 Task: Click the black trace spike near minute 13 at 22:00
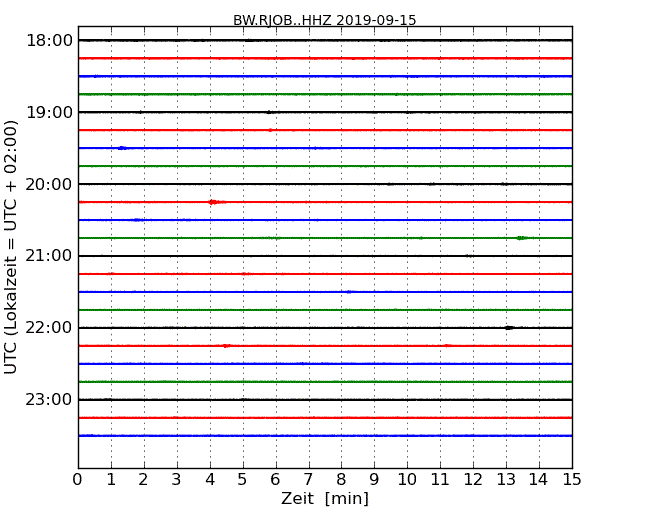[509, 328]
